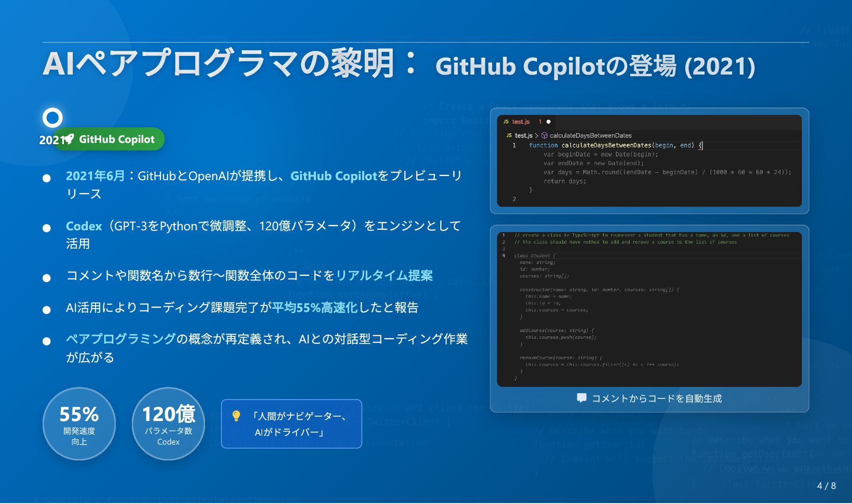This screenshot has height=504, width=852.
Task: Click 'class Student {' line in code
Action: pos(534,256)
